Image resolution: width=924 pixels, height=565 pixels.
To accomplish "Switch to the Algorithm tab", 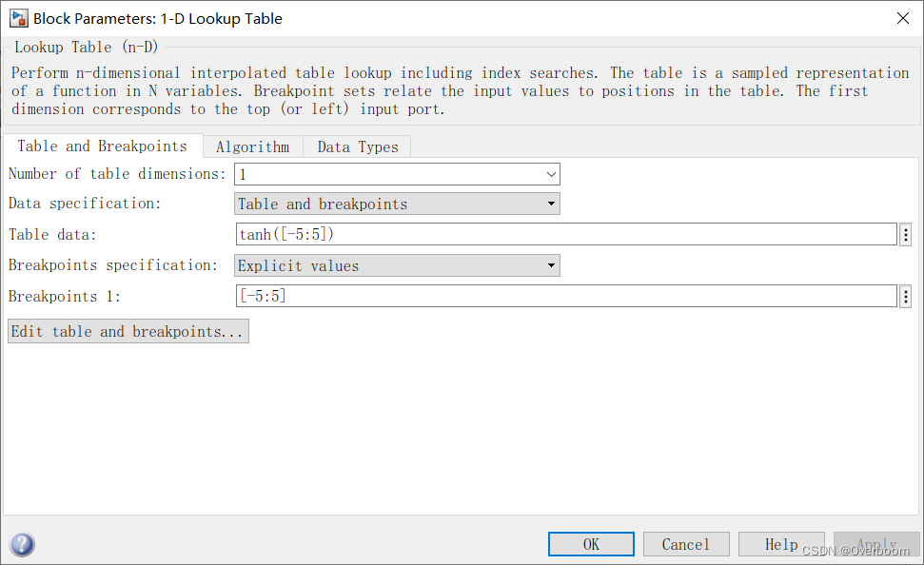I will (x=252, y=146).
